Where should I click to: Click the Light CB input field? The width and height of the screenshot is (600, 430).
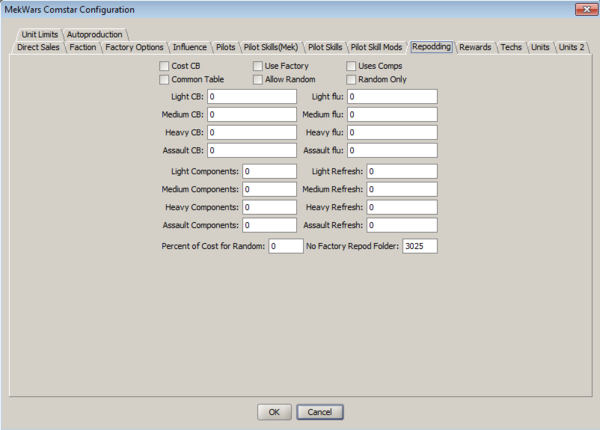pyautogui.click(x=252, y=97)
